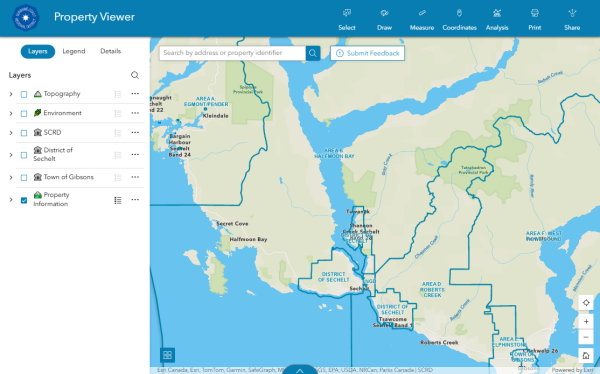600x374 pixels.
Task: Expand the Environment layer group
Action: pos(11,113)
